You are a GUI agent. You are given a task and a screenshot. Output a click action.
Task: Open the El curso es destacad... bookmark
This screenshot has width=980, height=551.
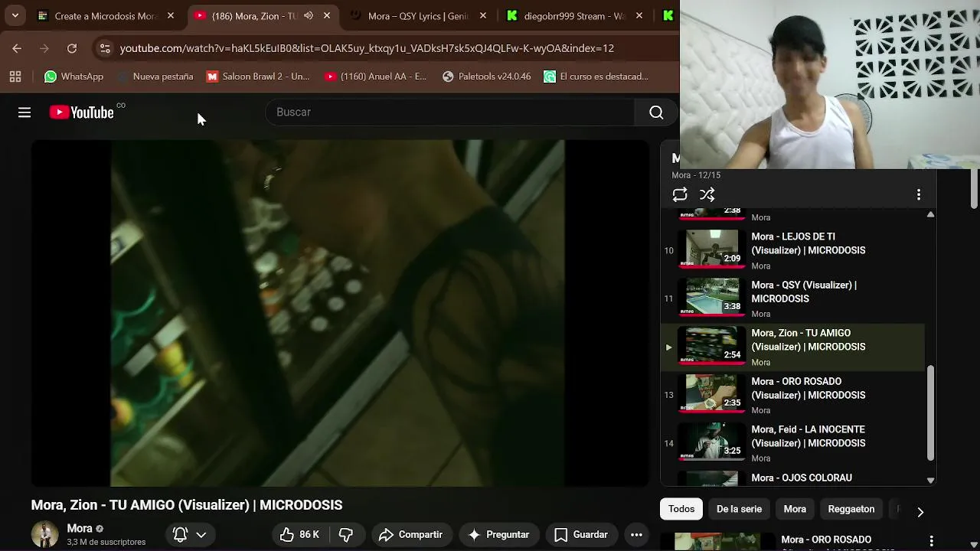pos(596,77)
